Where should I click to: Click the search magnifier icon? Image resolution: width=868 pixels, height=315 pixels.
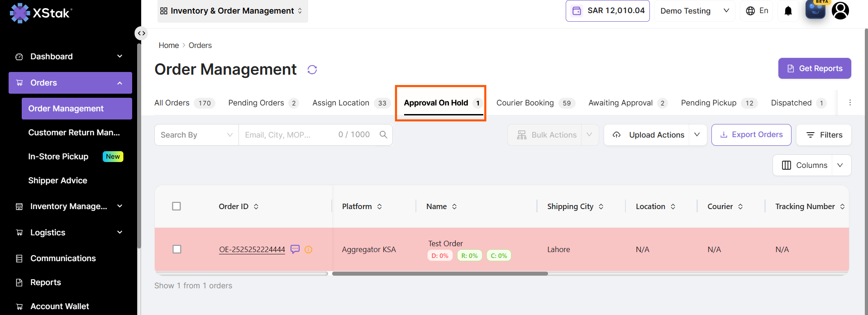[x=383, y=134]
